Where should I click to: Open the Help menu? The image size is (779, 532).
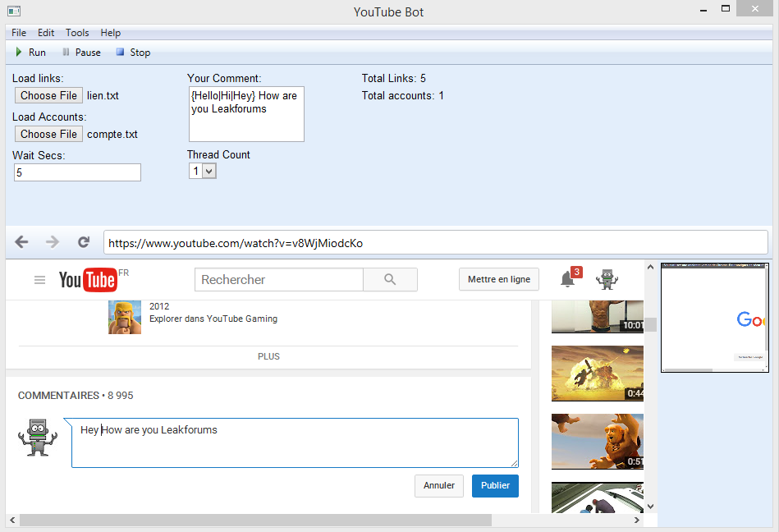pyautogui.click(x=110, y=33)
